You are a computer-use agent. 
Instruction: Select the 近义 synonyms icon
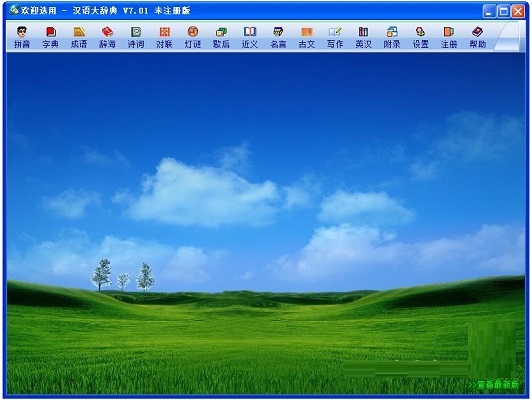[250, 37]
